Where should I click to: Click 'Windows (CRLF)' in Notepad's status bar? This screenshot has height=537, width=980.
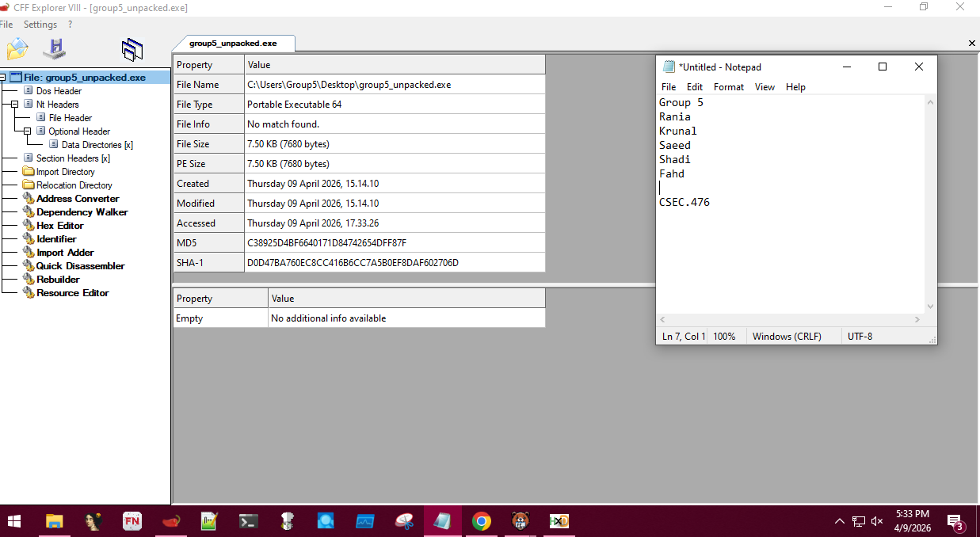click(787, 337)
